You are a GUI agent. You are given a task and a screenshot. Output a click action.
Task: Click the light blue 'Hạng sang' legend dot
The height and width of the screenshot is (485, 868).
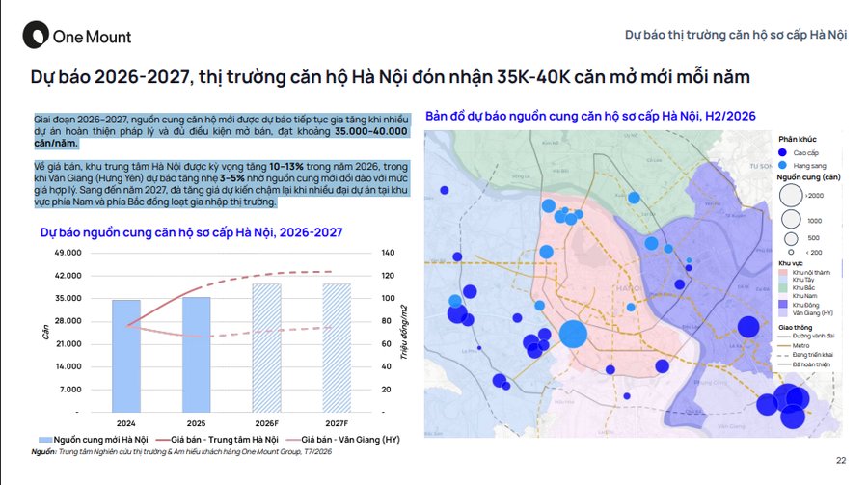click(x=782, y=165)
